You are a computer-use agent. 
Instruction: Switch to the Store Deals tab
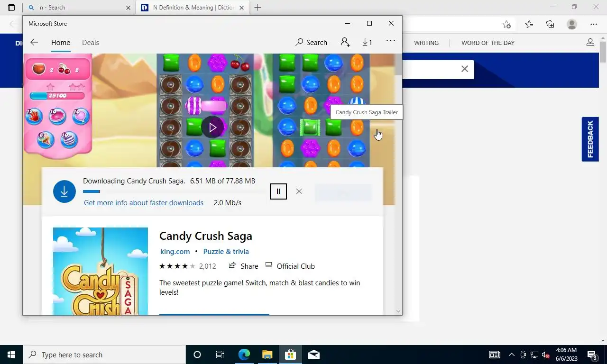[x=91, y=42]
